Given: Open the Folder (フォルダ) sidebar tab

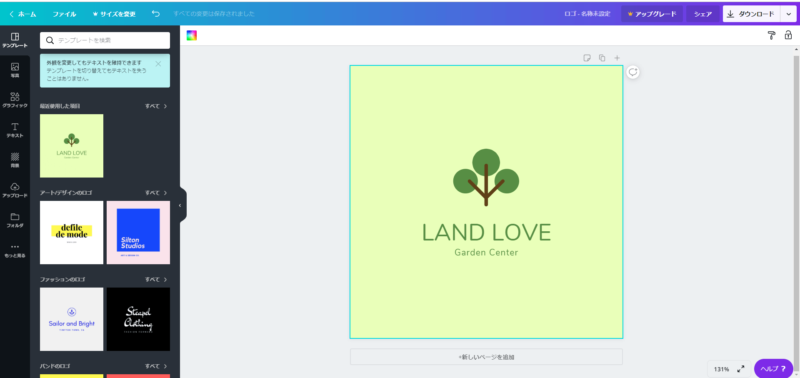Looking at the screenshot, I should [15, 220].
